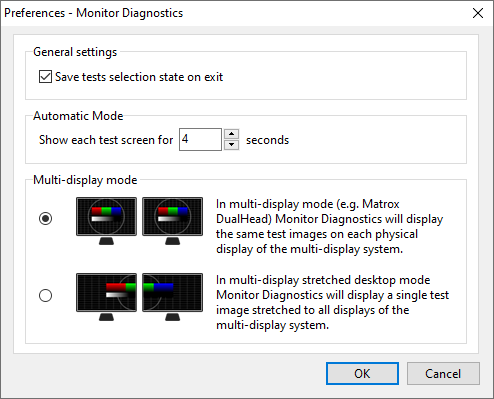
Task: Close the Preferences dialog with X
Action: [x=478, y=13]
